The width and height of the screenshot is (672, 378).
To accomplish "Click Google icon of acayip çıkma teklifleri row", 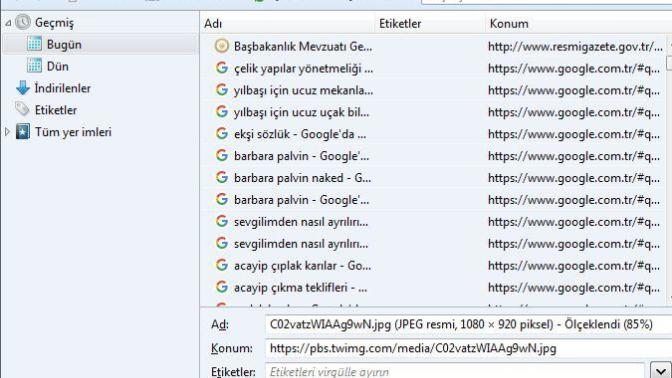I will pos(222,287).
